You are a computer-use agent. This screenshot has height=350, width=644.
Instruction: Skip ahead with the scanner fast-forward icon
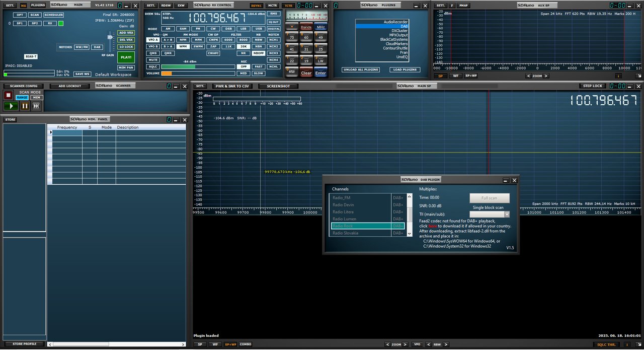coord(36,106)
